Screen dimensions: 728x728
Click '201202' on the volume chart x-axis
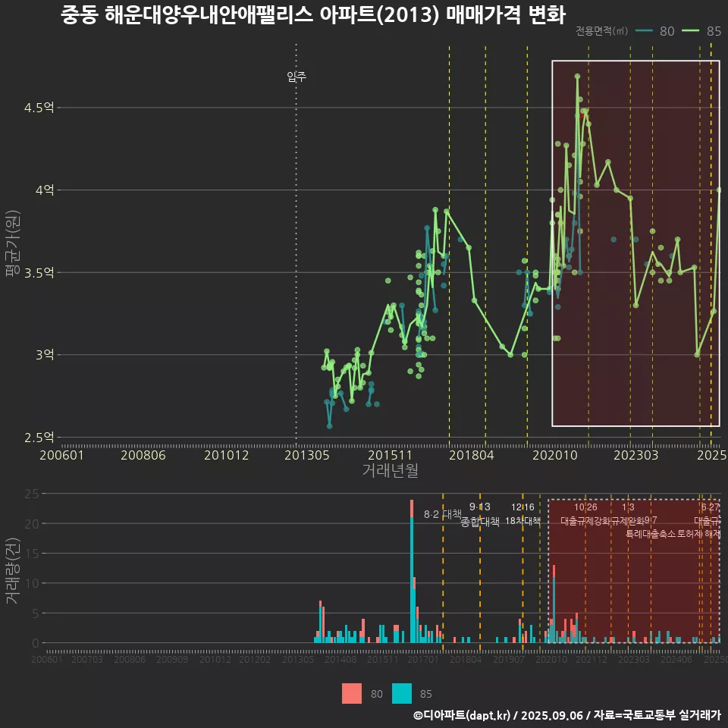(x=255, y=659)
